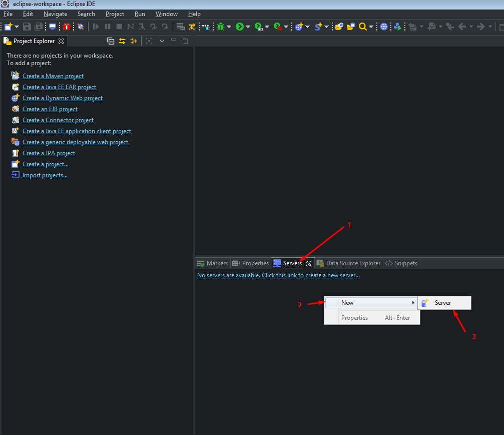This screenshot has height=435, width=504.
Task: Click Create a Maven project link
Action: pyautogui.click(x=53, y=76)
